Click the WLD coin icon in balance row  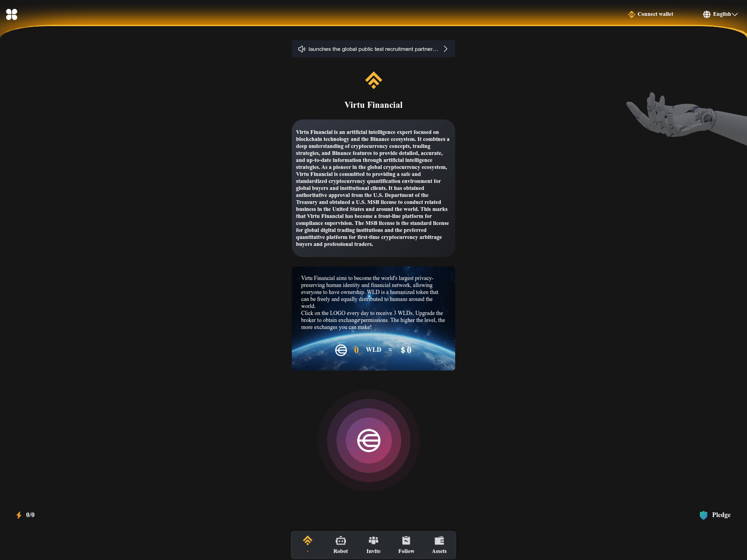[341, 350]
